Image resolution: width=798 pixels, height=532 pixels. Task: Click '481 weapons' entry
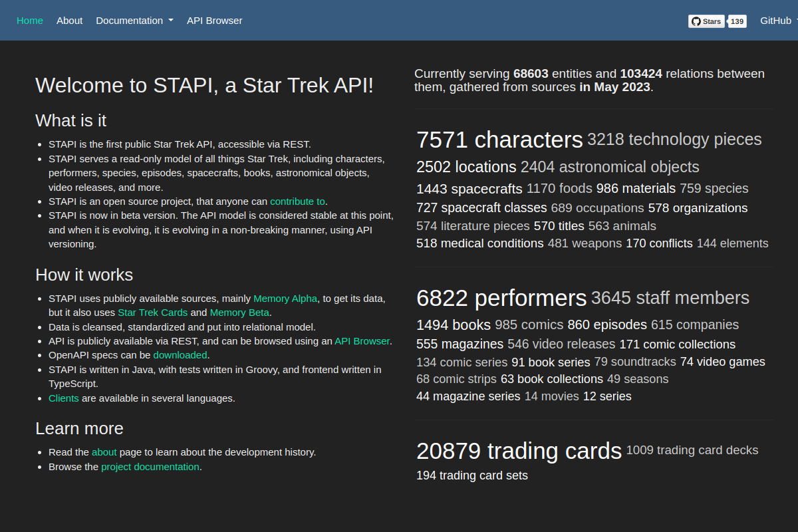point(585,243)
